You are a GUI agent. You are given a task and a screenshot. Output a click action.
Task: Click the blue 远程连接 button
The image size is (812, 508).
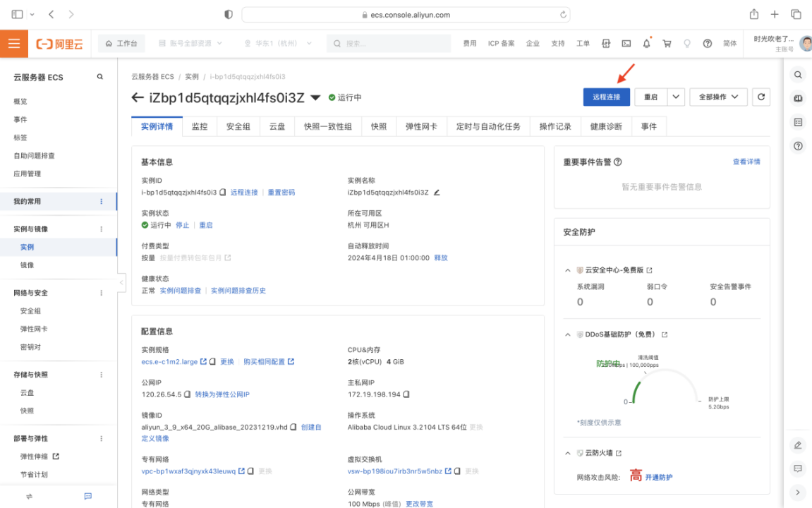(607, 97)
